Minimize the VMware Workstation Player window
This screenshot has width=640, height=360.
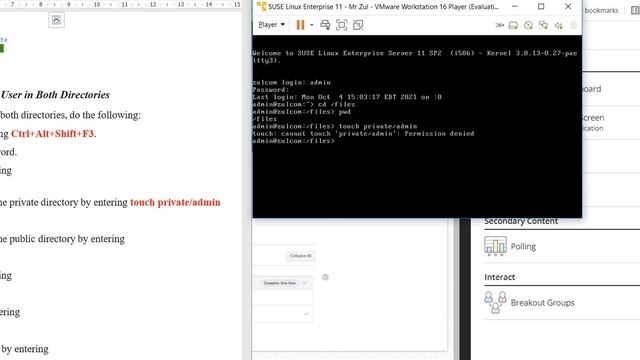(x=515, y=7)
